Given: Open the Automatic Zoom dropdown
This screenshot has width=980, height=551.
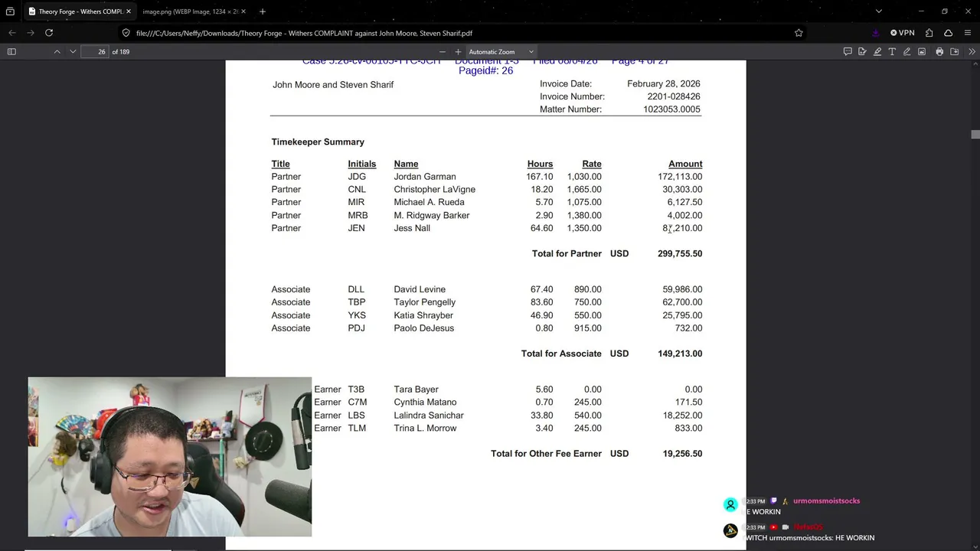Looking at the screenshot, I should pos(501,51).
